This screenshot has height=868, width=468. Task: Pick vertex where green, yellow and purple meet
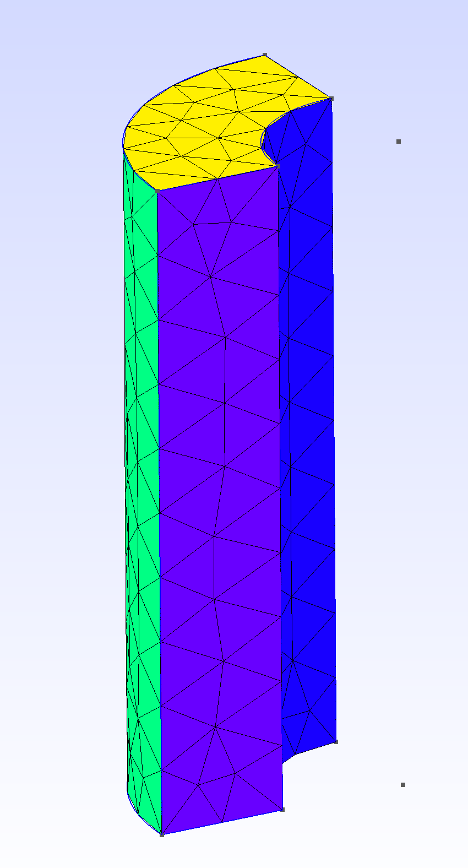coord(157,191)
